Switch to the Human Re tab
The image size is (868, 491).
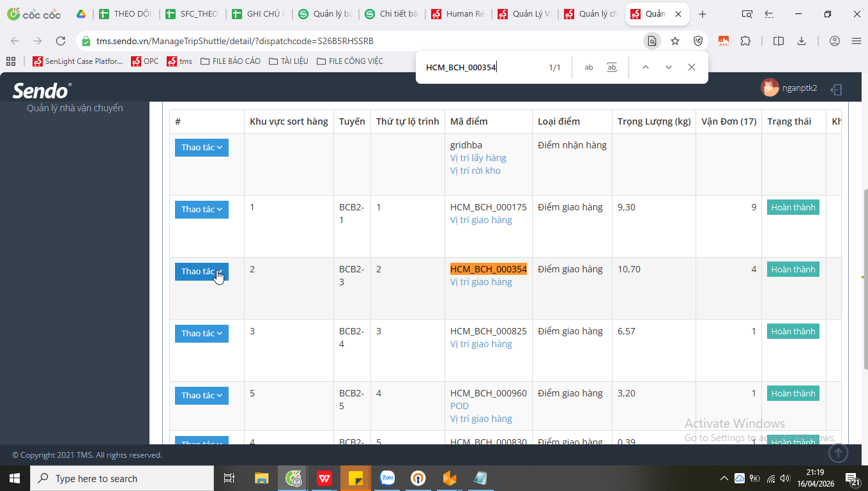tap(459, 14)
